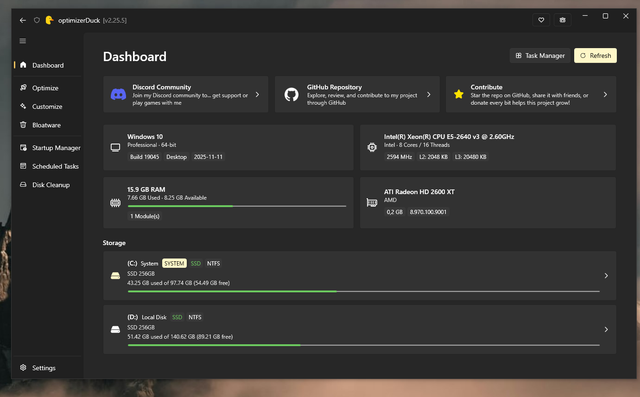
Task: Click the L3: 20480 KB tag
Action: click(471, 157)
